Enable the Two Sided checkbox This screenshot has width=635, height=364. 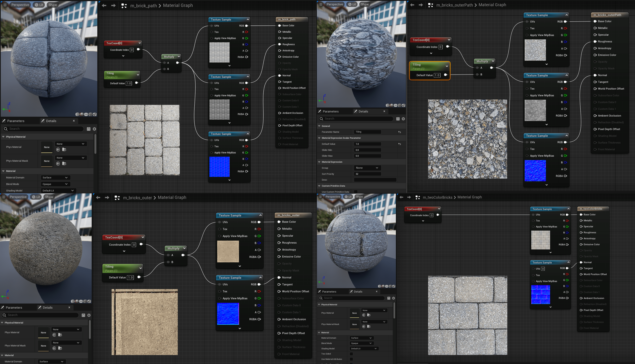[x=351, y=354]
